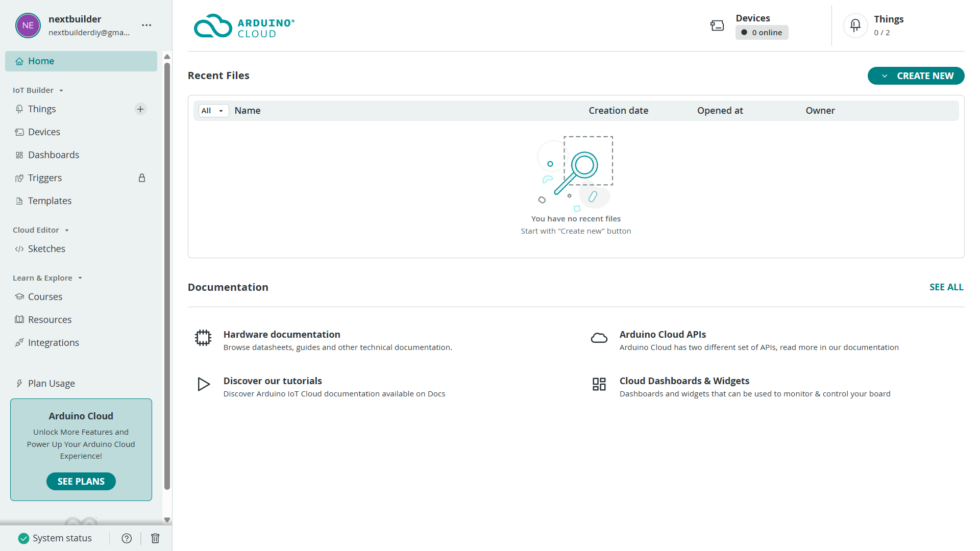
Task: Click the Devices sidebar icon
Action: tap(19, 132)
